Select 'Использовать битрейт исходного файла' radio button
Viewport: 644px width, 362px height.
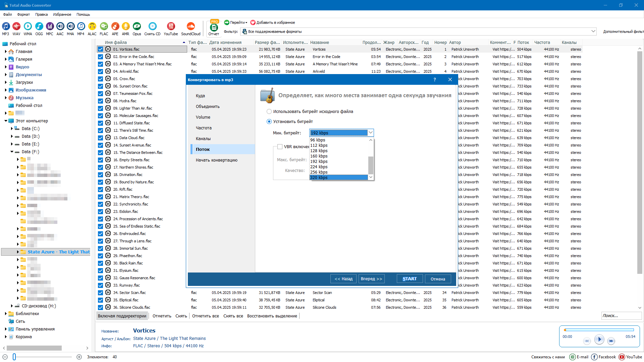point(269,112)
